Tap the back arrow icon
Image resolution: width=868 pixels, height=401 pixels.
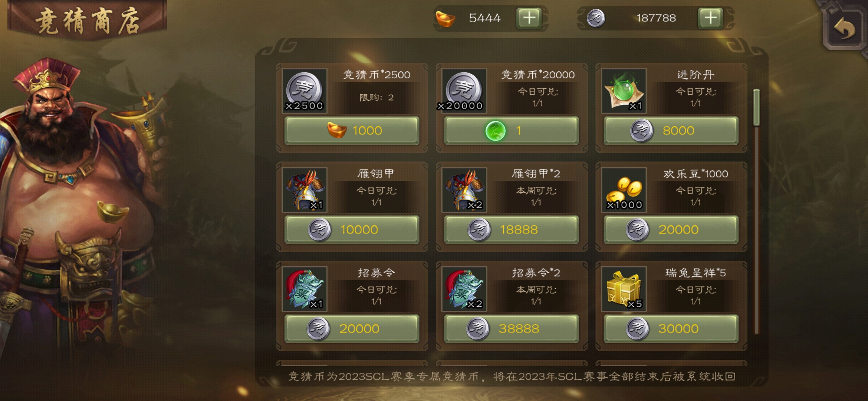[845, 29]
